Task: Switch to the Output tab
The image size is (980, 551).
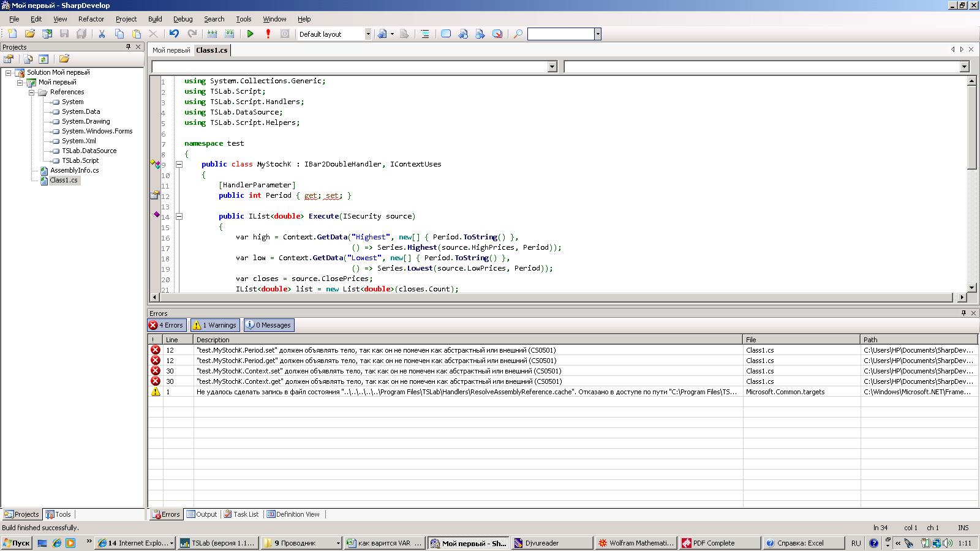Action: click(202, 514)
